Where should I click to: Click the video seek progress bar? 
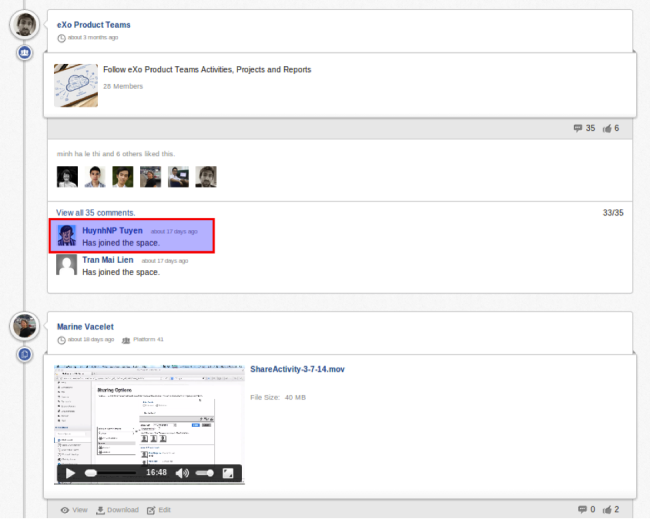[x=111, y=472]
